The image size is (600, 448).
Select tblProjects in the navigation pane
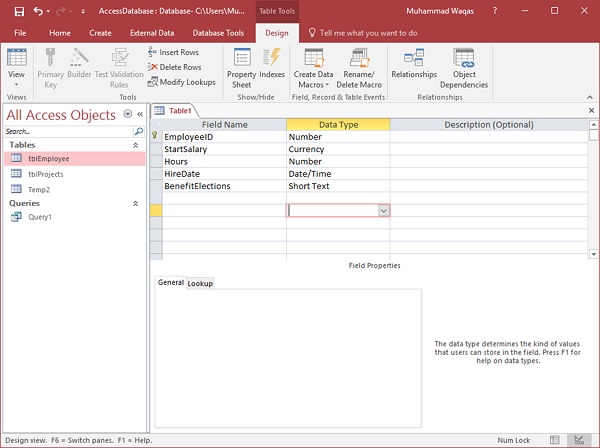click(45, 174)
